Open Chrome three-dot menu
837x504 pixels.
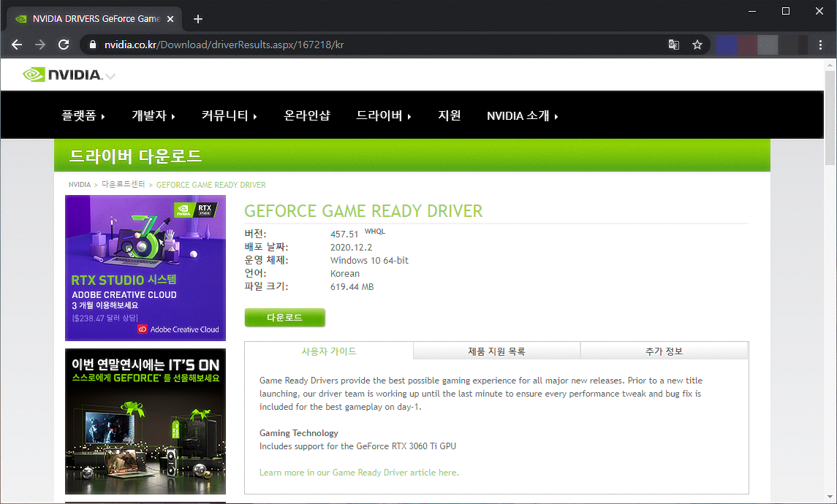coord(820,45)
